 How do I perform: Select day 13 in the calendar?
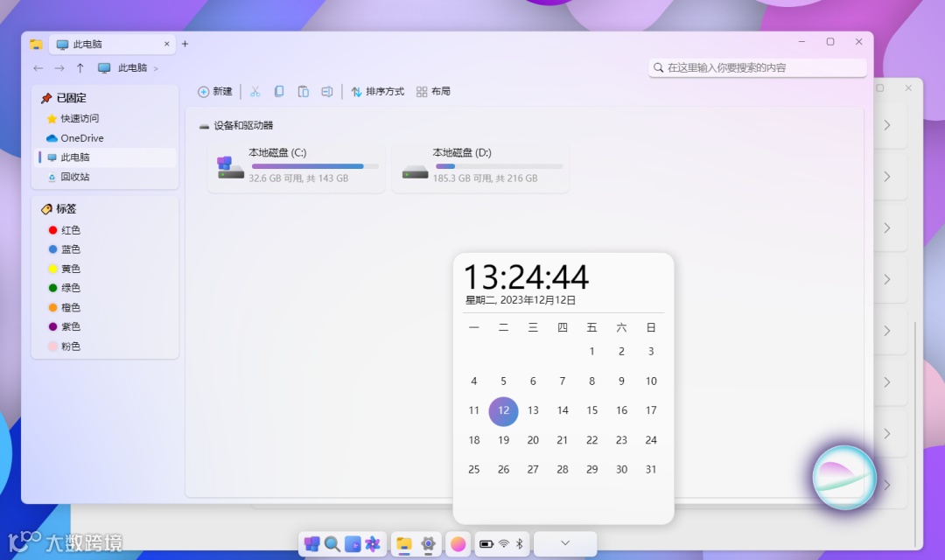pyautogui.click(x=533, y=411)
